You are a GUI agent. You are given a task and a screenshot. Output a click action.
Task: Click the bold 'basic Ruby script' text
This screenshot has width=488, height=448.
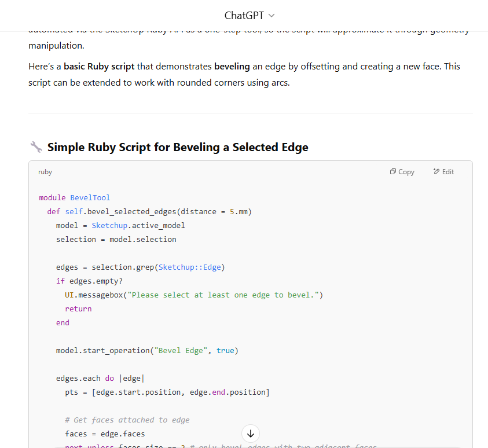pyautogui.click(x=99, y=67)
